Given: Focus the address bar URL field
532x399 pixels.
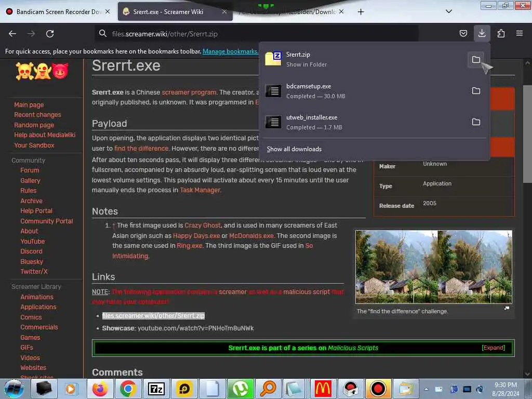Looking at the screenshot, I should point(256,34).
